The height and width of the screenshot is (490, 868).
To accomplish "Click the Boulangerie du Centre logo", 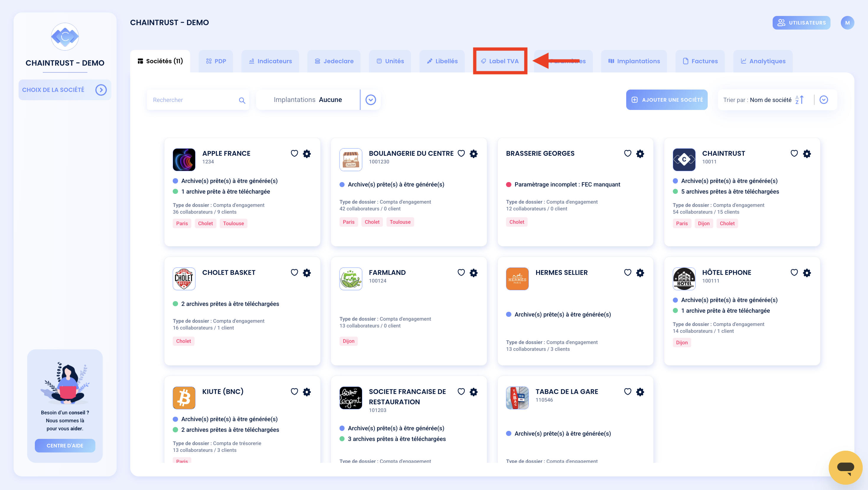I will [351, 160].
